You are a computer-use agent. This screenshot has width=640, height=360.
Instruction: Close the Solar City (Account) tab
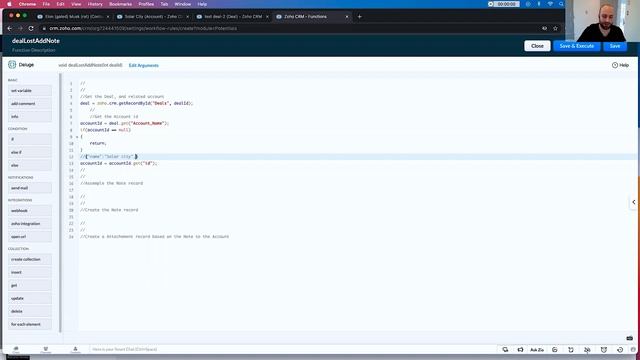(x=187, y=17)
